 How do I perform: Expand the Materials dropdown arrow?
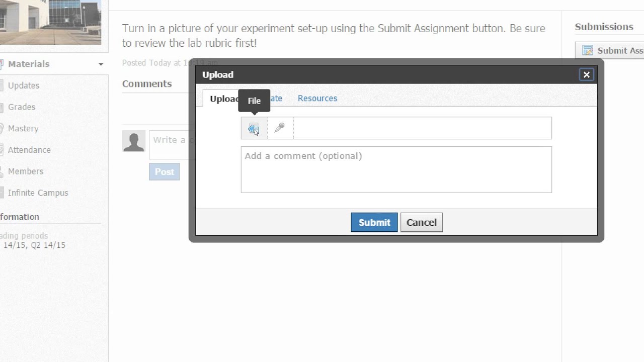point(101,64)
